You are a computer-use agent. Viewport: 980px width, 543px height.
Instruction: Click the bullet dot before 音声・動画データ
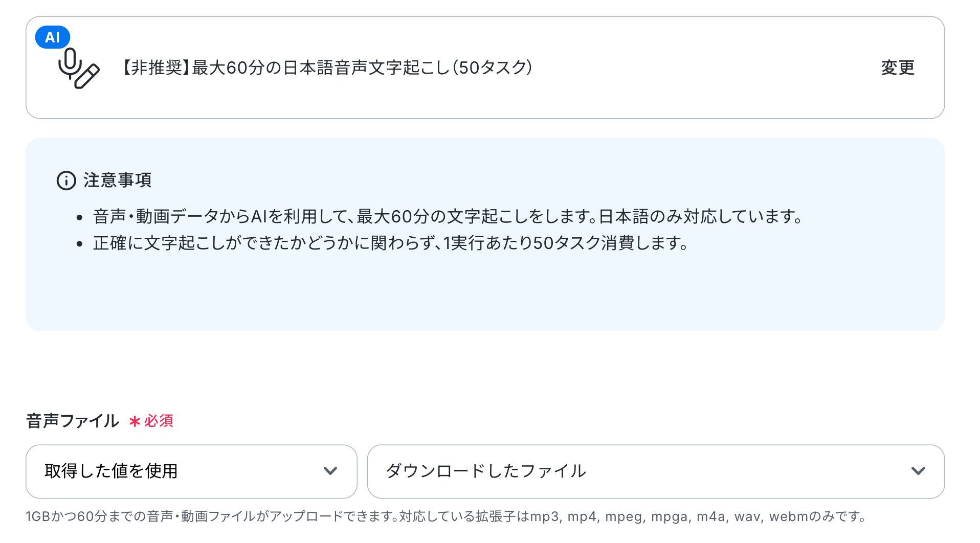pos(79,218)
